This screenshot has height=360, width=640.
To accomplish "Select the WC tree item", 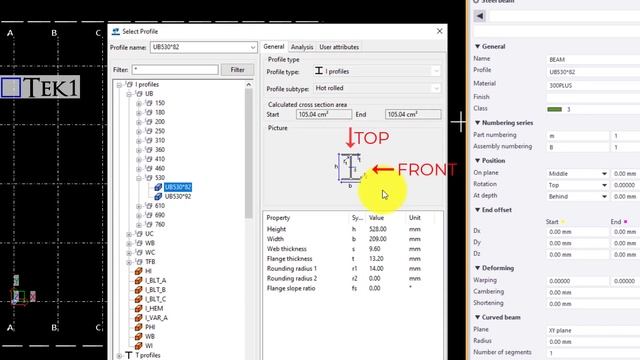I will (x=150, y=253).
